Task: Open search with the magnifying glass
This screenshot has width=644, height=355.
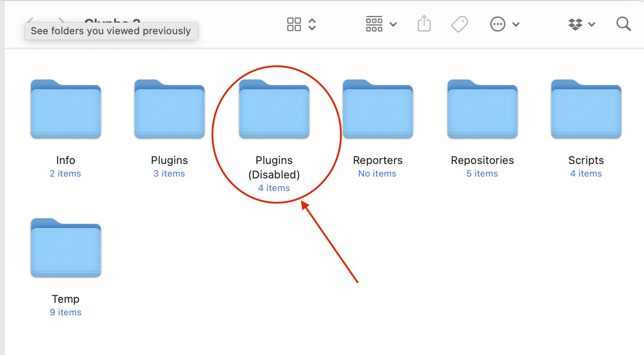Action: pos(623,24)
